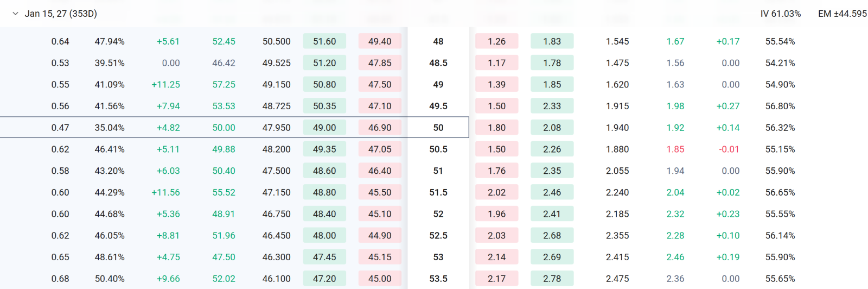Select put ask 2.08 at strike 50
The width and height of the screenshot is (868, 289).
coord(552,128)
